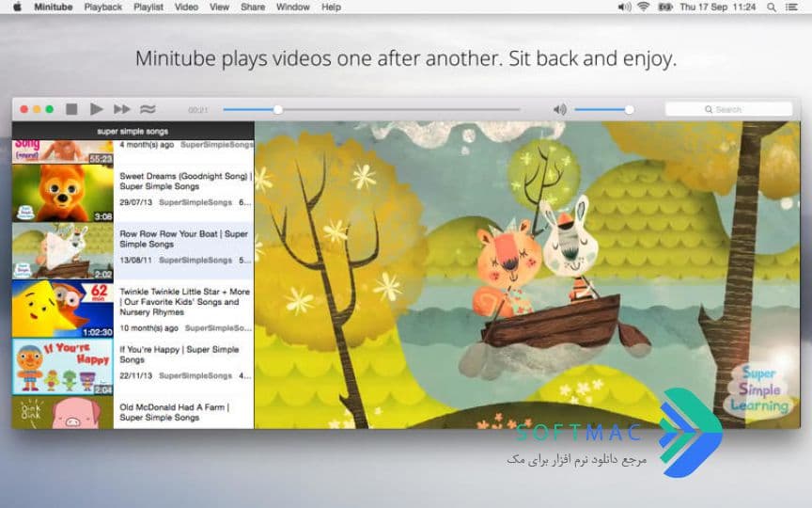Viewport: 812px width, 508px height.
Task: Select the 55:23 video thumbnail at list top
Action: [63, 151]
